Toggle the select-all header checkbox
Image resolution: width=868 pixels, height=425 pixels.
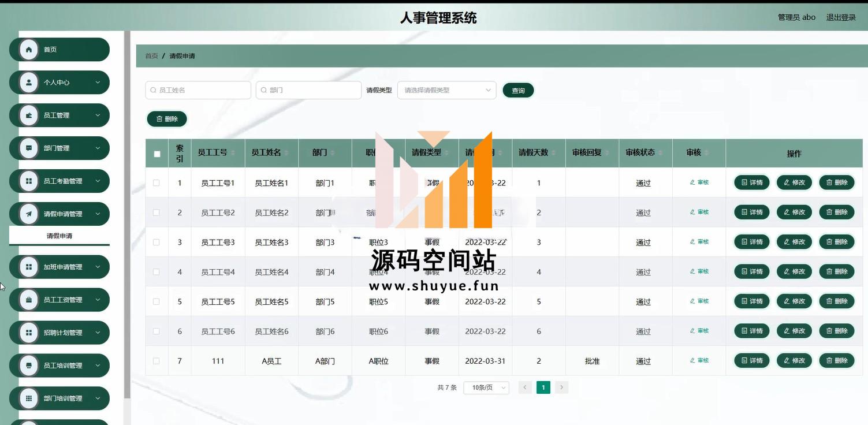(157, 154)
